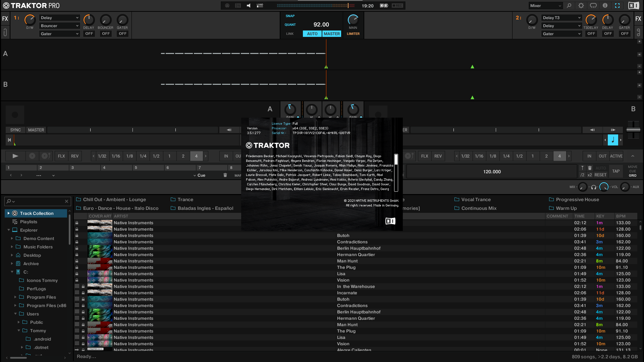The height and width of the screenshot is (362, 644).
Task: Click the browser search input field
Action: point(38,201)
